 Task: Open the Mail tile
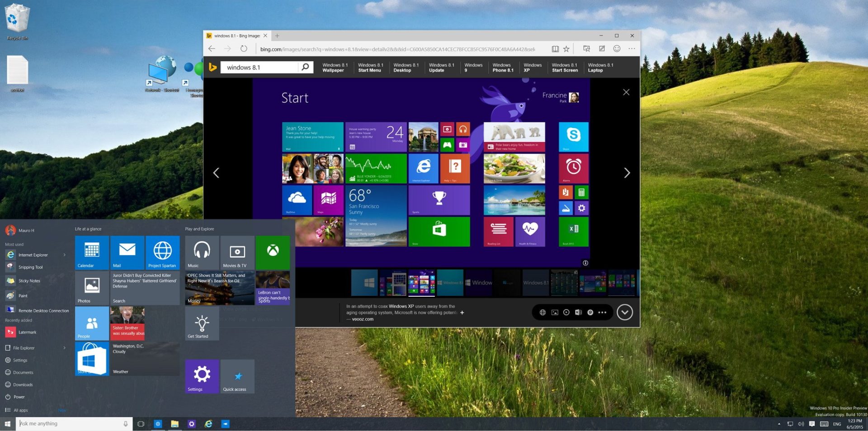tap(127, 252)
